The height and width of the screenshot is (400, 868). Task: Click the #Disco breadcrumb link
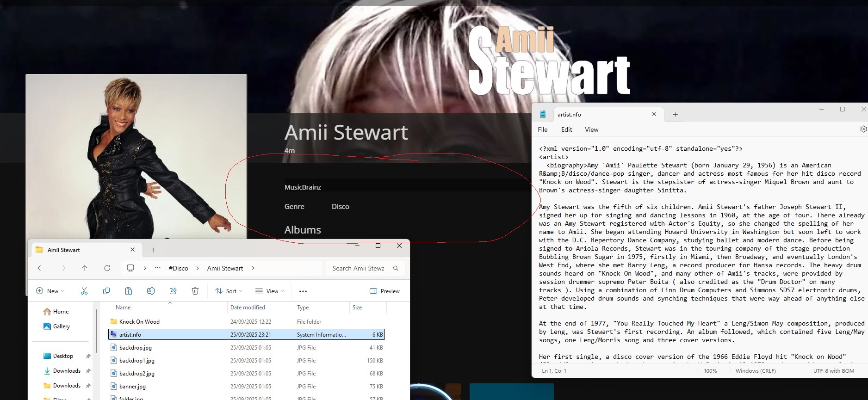pyautogui.click(x=178, y=268)
